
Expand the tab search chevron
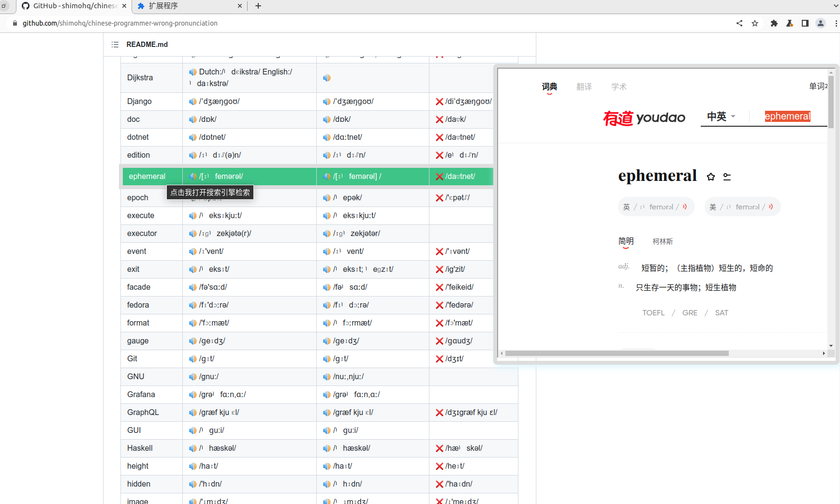point(836,6)
